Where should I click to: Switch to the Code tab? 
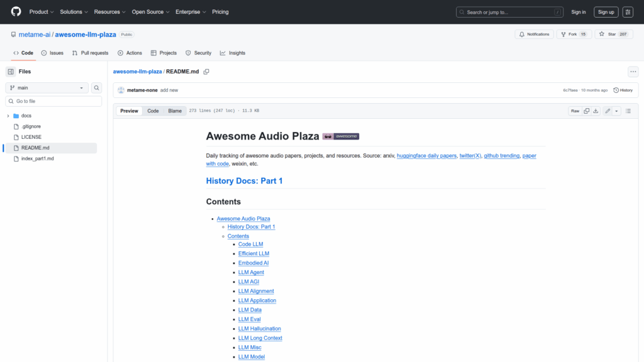pyautogui.click(x=23, y=53)
